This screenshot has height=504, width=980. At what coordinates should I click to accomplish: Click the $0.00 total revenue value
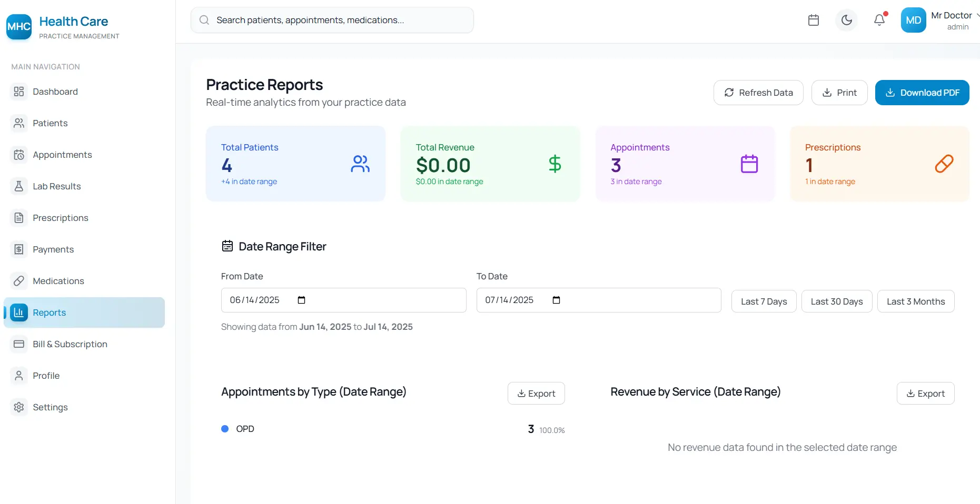pos(443,165)
